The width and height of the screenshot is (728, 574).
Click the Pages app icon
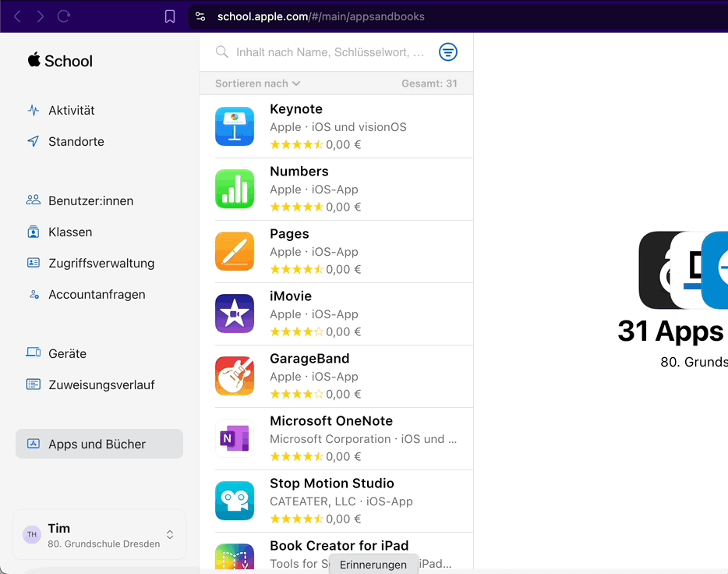235,251
